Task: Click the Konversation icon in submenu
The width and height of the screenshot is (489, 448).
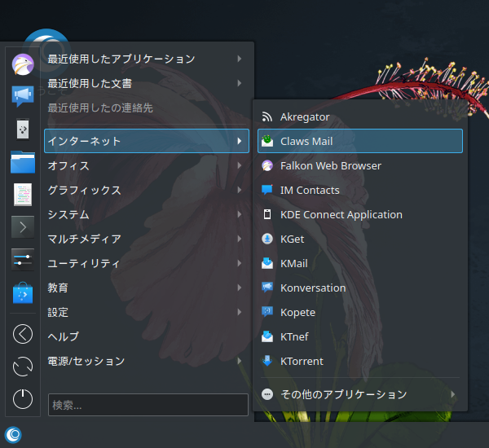Action: point(267,288)
